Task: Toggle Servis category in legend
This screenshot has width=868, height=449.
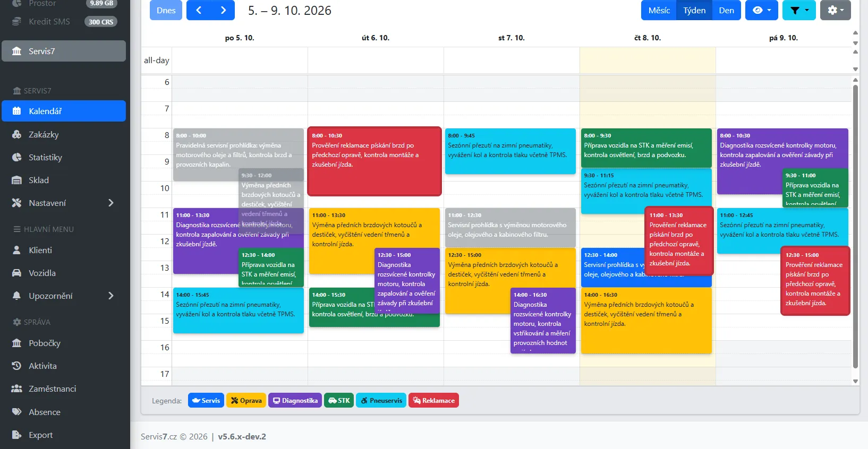Action: [x=206, y=401]
